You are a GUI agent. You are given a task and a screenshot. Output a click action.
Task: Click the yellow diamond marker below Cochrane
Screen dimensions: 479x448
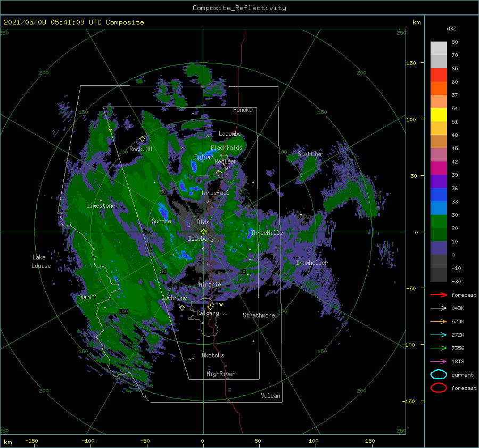coord(182,307)
